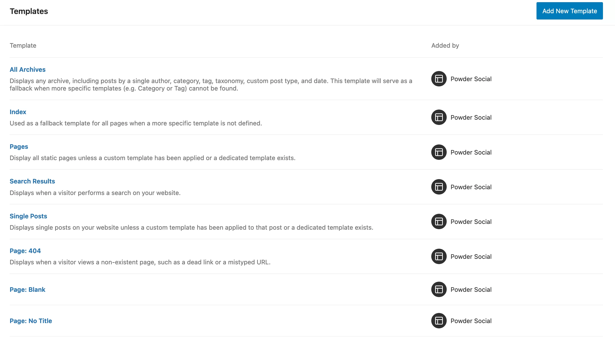Click the theme layout icon beside All Archives
This screenshot has height=364, width=615.
pos(439,79)
